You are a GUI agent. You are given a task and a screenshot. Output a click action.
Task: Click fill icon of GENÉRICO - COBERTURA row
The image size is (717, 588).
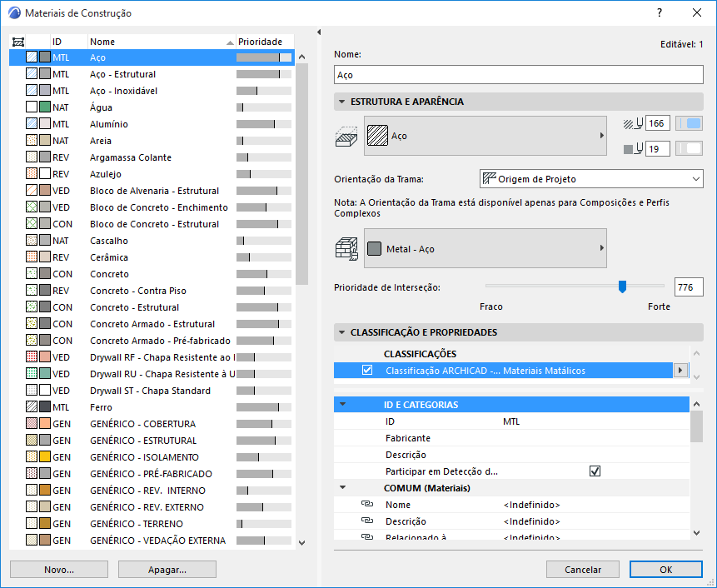32,424
